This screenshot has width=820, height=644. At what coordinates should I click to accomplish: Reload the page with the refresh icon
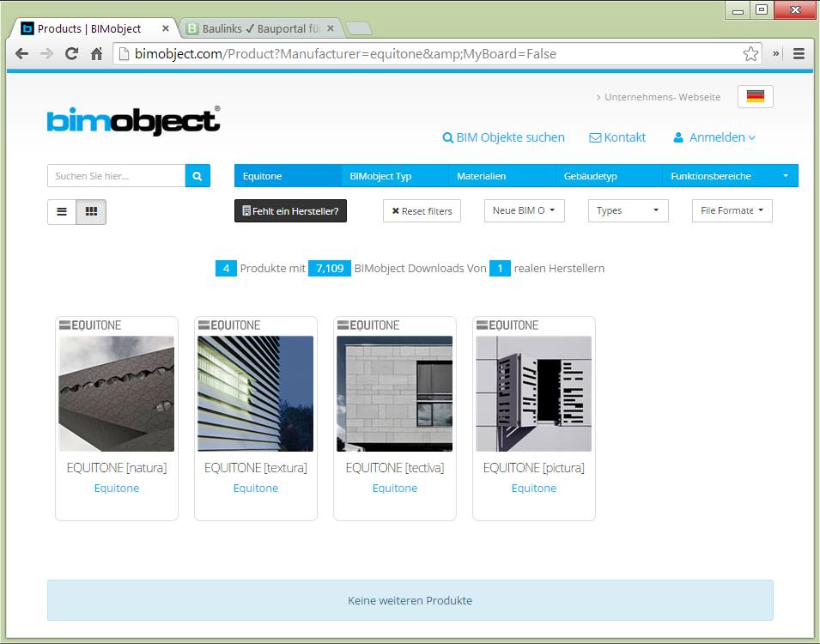pos(71,53)
